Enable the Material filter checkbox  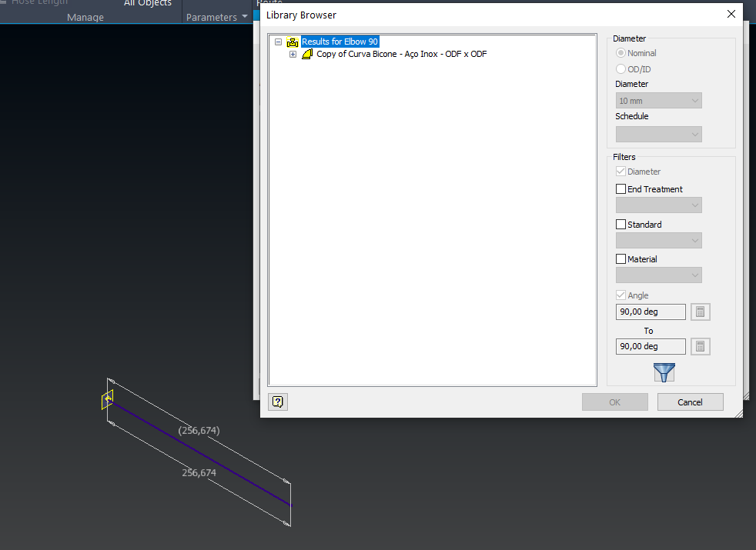(621, 259)
